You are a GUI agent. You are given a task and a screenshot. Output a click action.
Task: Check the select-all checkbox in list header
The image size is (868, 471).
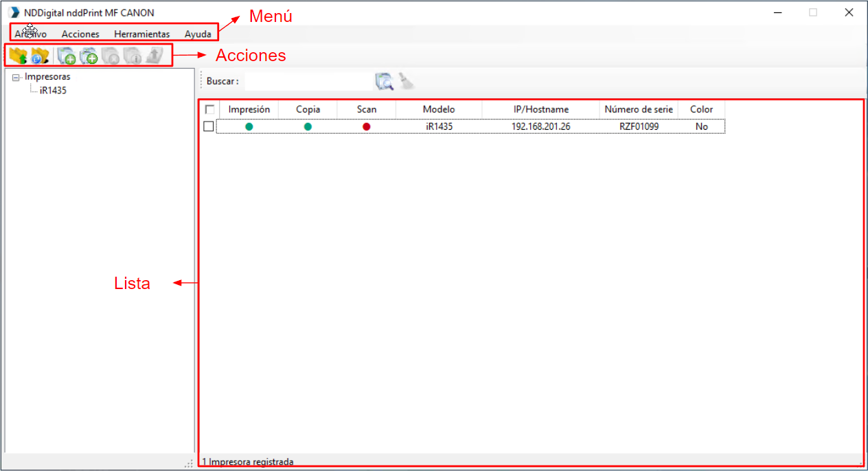click(209, 109)
